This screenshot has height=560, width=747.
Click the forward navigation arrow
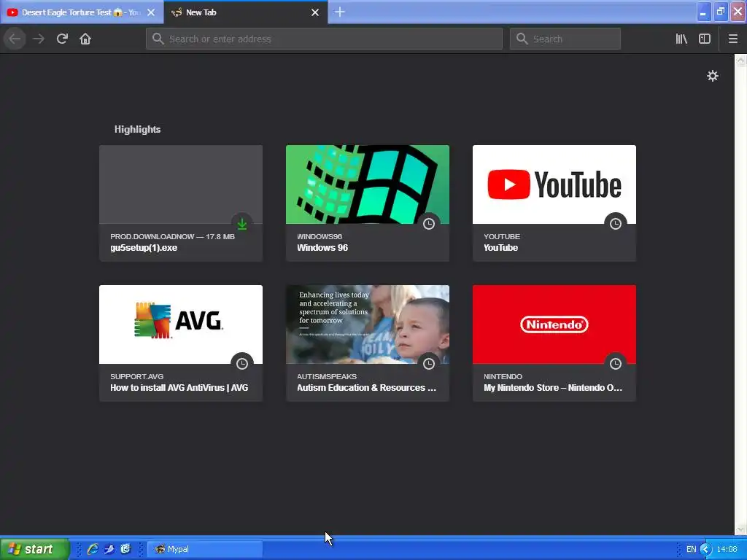coord(39,39)
